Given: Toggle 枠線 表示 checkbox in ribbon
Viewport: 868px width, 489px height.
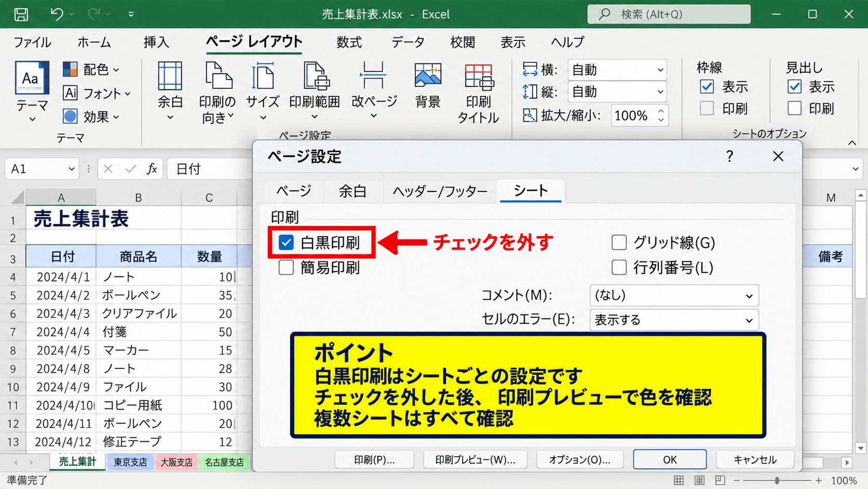Looking at the screenshot, I should (x=707, y=87).
